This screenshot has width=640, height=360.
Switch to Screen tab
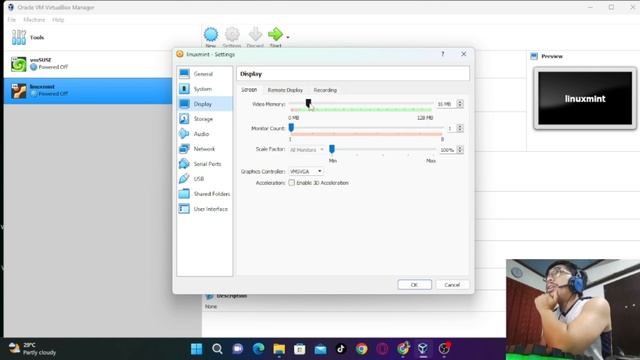point(249,90)
